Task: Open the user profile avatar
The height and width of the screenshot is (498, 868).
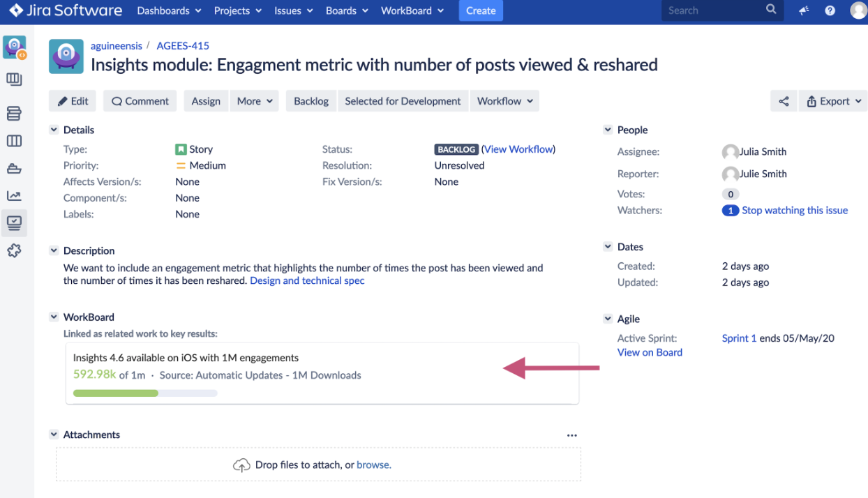Action: [x=859, y=10]
